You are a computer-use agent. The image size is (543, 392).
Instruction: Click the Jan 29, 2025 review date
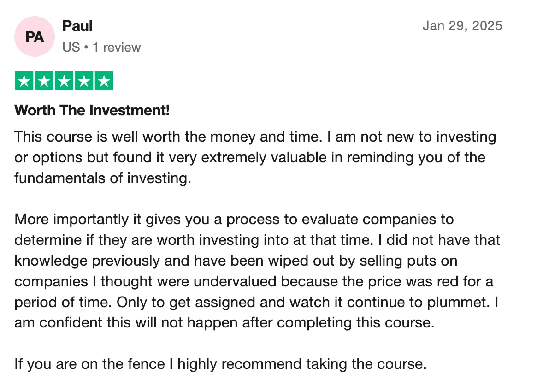pyautogui.click(x=462, y=26)
